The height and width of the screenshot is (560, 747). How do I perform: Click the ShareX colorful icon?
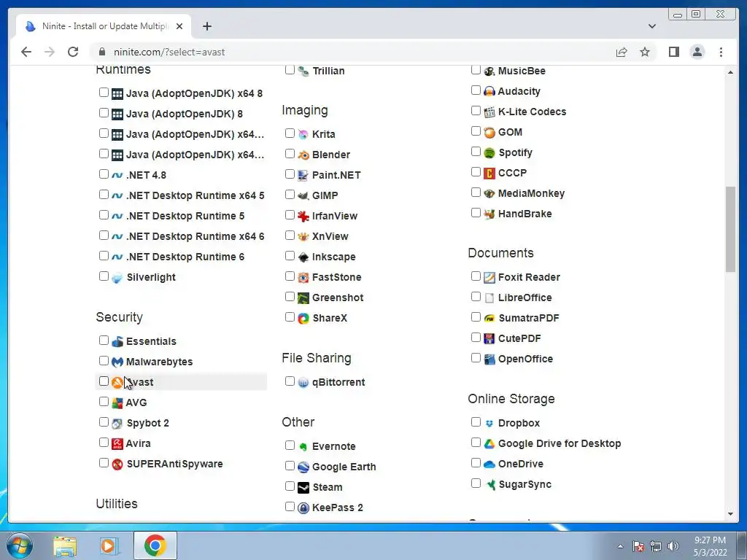303,318
